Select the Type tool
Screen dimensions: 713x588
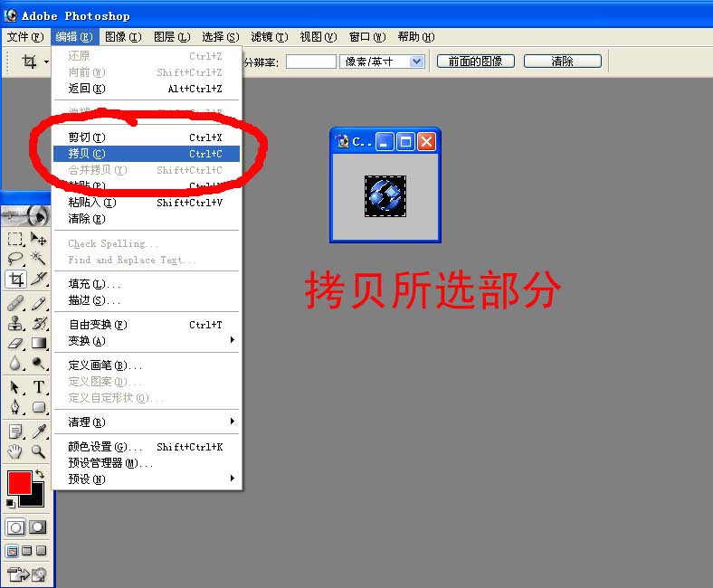[x=38, y=387]
